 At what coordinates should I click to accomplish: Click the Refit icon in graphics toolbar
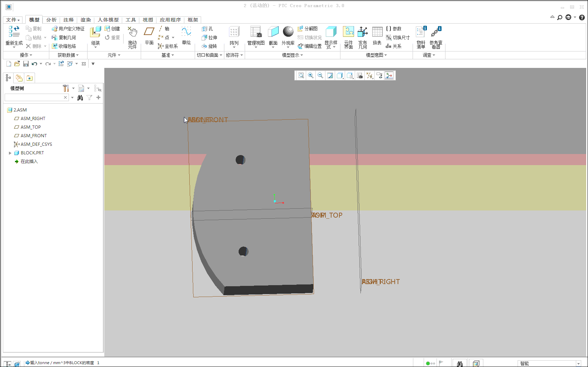[x=301, y=75]
